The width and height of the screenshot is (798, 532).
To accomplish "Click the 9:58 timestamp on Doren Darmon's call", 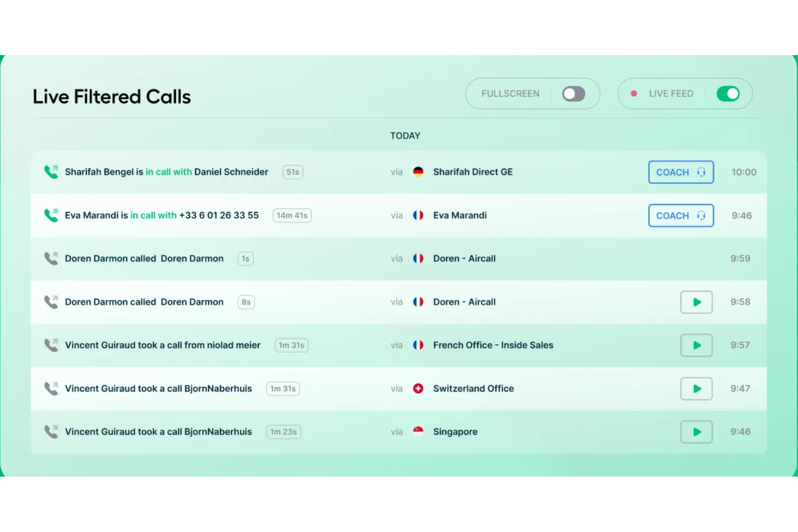I will click(740, 302).
